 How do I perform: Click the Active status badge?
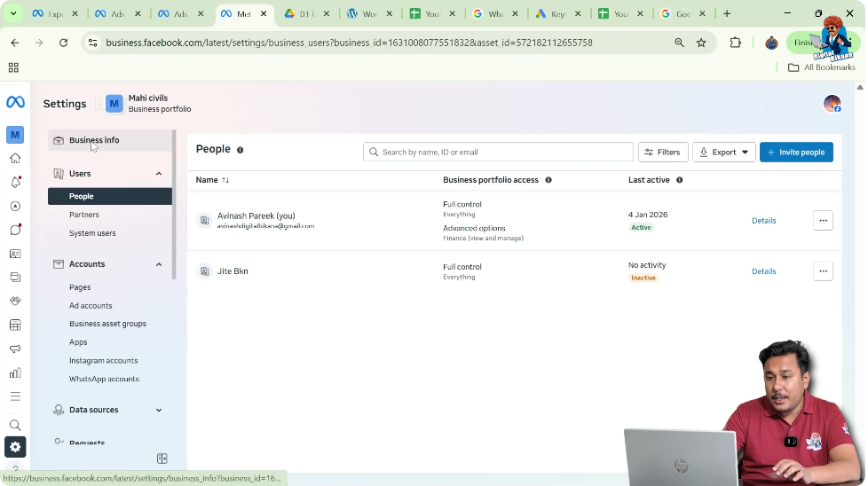[x=641, y=227]
